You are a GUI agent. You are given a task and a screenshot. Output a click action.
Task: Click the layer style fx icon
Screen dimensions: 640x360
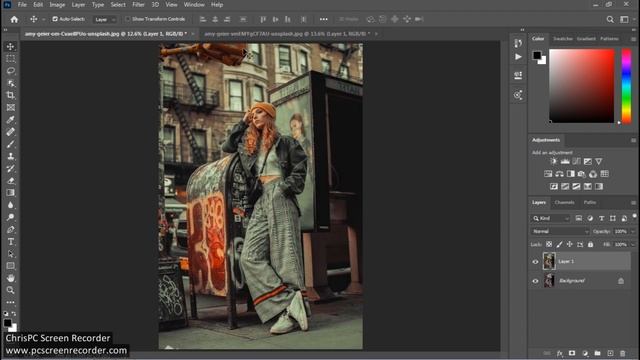560,353
